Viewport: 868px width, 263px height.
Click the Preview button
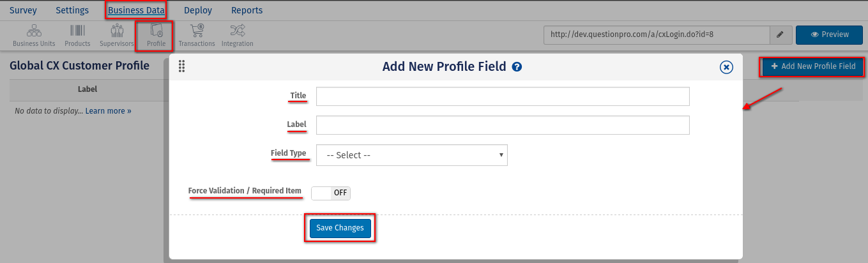[x=829, y=34]
